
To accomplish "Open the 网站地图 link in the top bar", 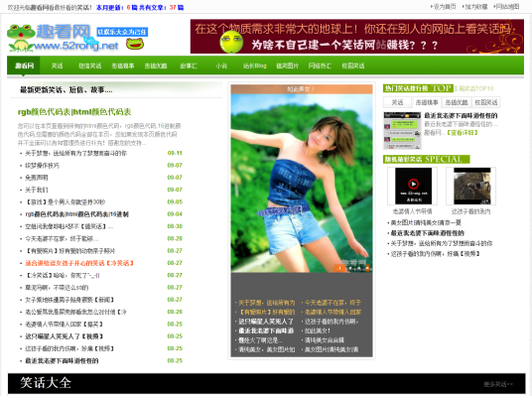I will point(506,6).
